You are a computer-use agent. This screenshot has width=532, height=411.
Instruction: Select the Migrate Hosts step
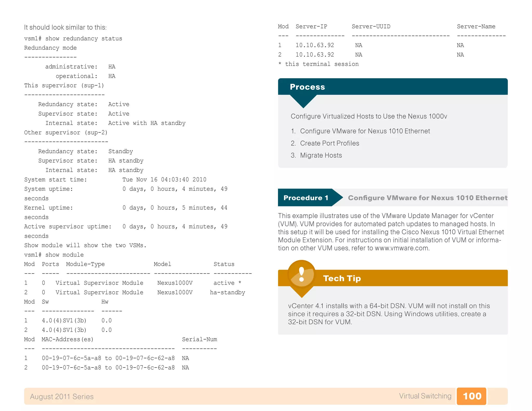[321, 155]
